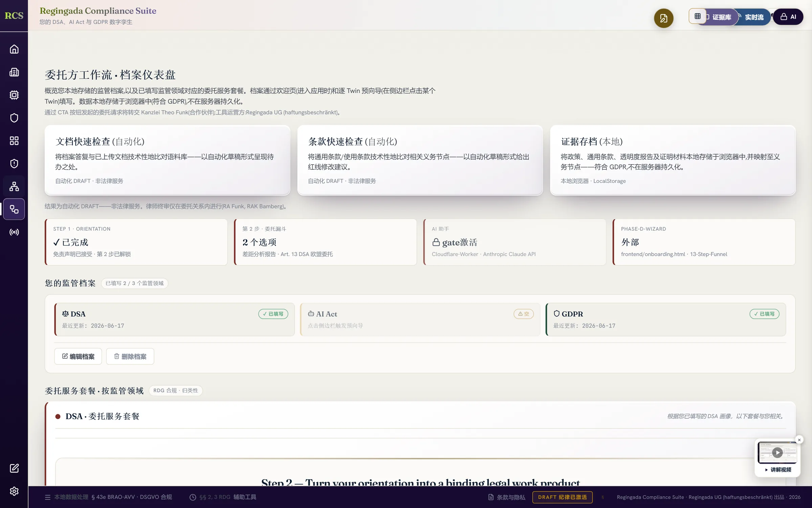Screen dimensions: 812x508
Task: Open the 文档快速检查 (自动化) card
Action: pos(167,160)
